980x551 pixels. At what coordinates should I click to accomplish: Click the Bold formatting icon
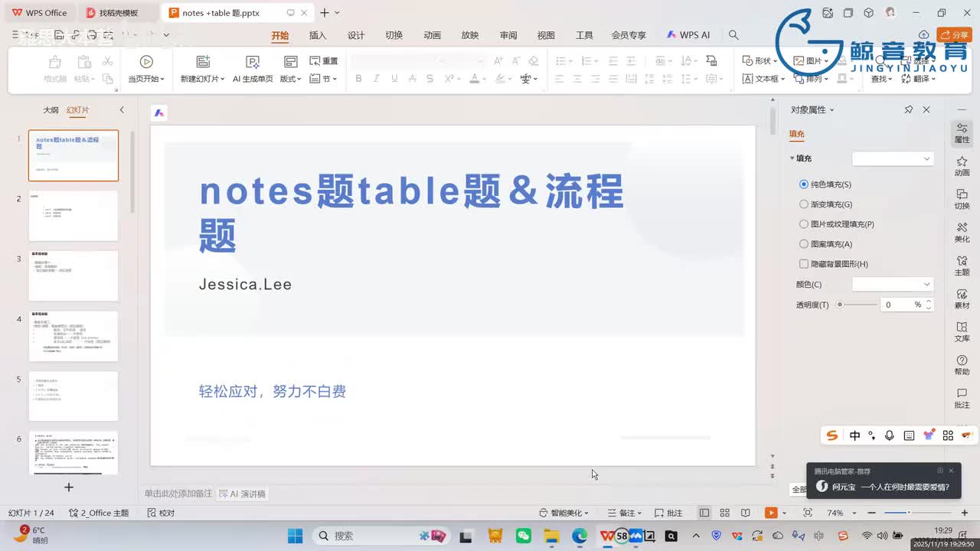click(358, 79)
